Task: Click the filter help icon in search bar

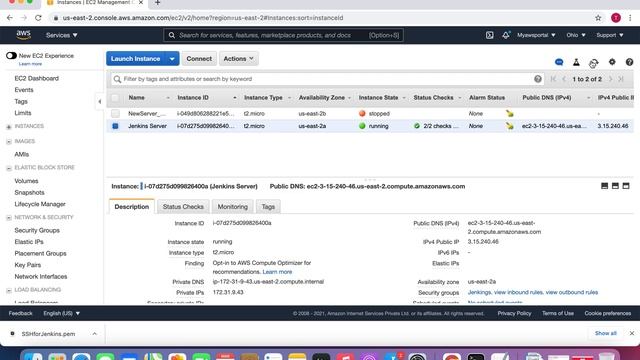Action: [538, 79]
